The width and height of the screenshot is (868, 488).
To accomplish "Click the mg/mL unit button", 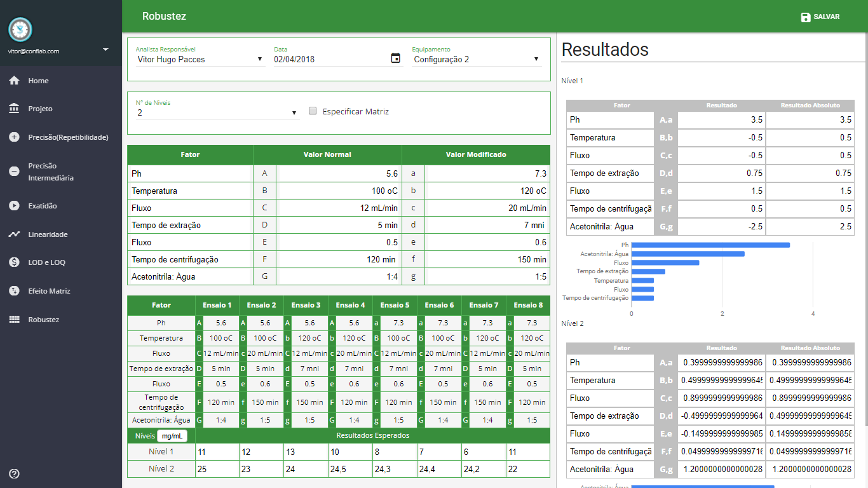I will [172, 436].
